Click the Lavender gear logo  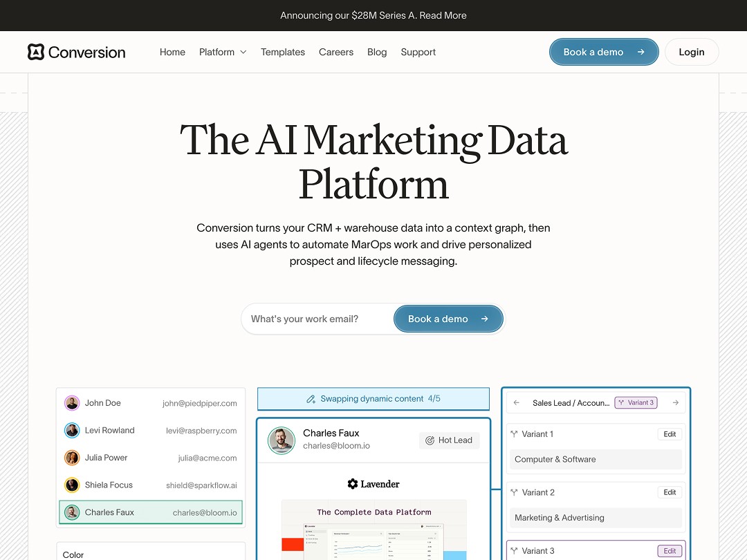pyautogui.click(x=353, y=484)
